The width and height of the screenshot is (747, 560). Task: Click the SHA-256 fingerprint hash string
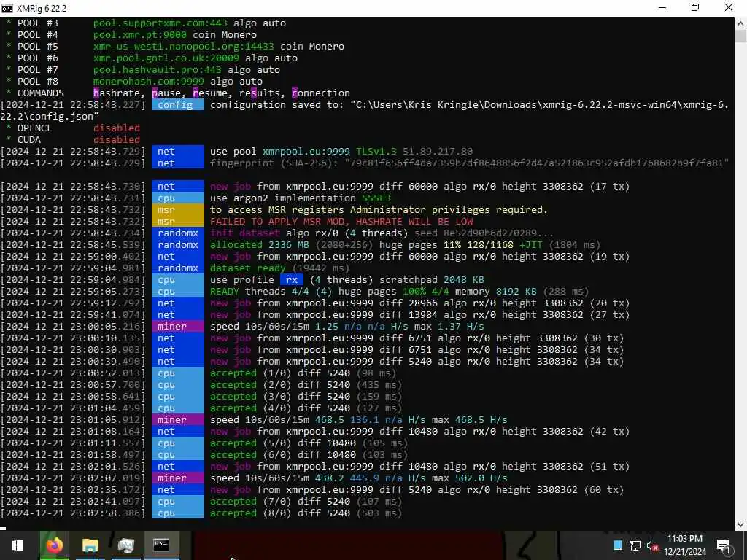[537, 163]
